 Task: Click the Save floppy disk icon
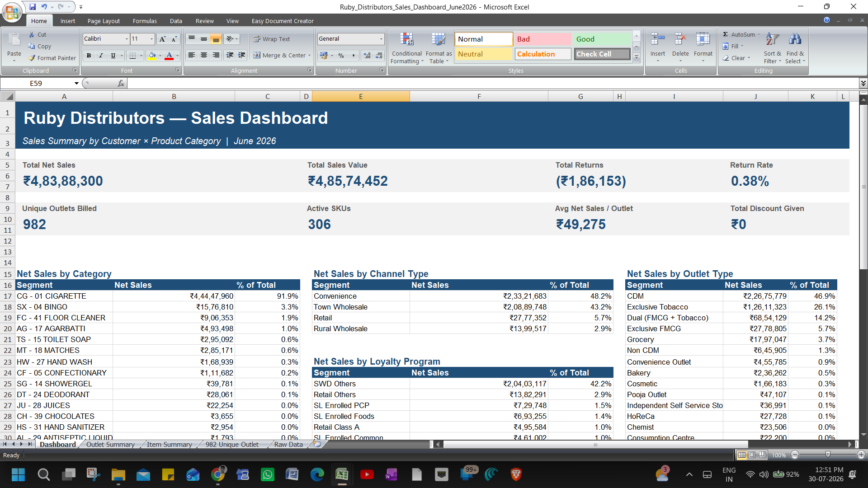click(33, 7)
